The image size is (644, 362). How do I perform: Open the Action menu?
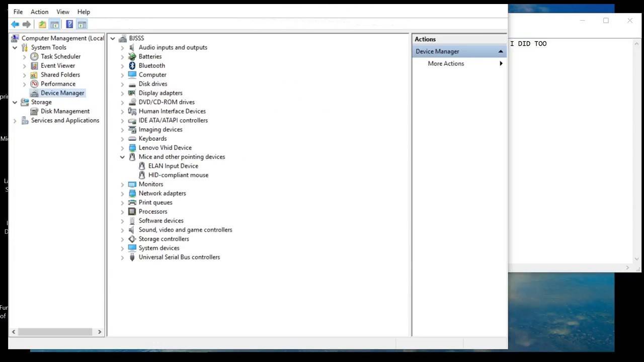pyautogui.click(x=39, y=12)
